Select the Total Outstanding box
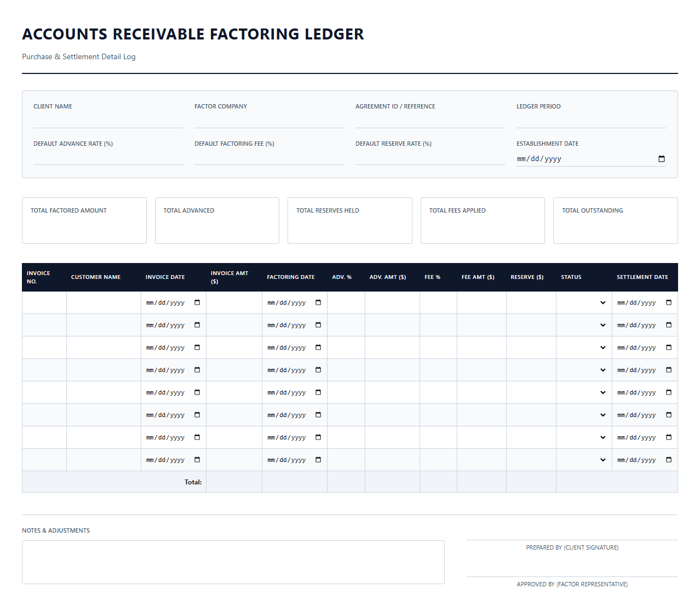 click(616, 220)
